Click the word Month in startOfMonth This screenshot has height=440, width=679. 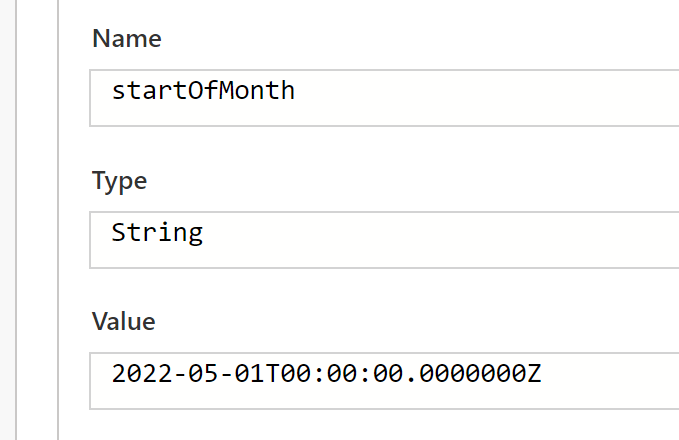pos(265,91)
